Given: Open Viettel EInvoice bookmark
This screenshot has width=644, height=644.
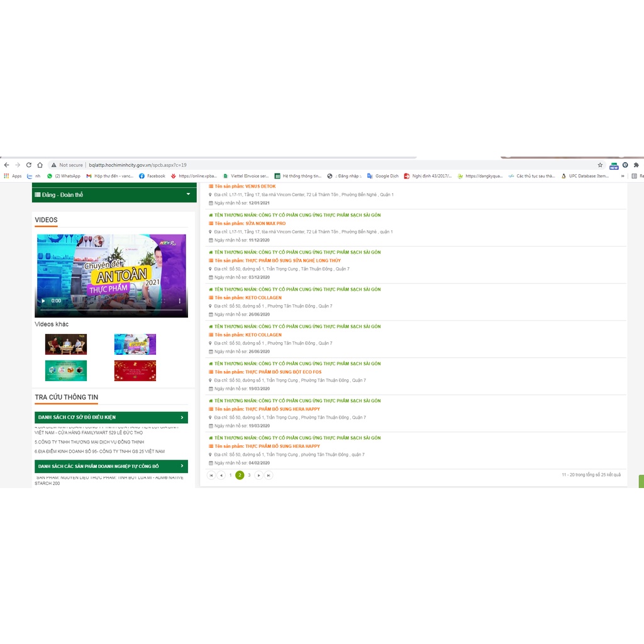Looking at the screenshot, I should (246, 176).
